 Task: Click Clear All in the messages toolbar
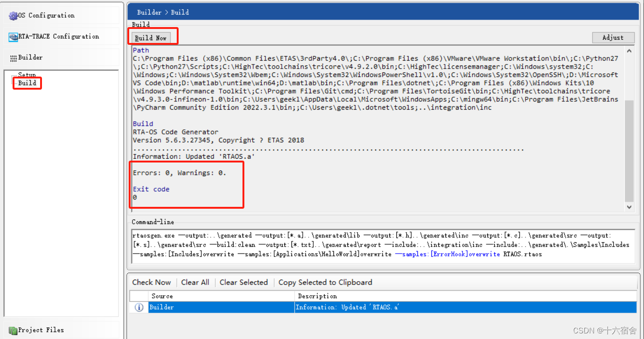point(195,282)
